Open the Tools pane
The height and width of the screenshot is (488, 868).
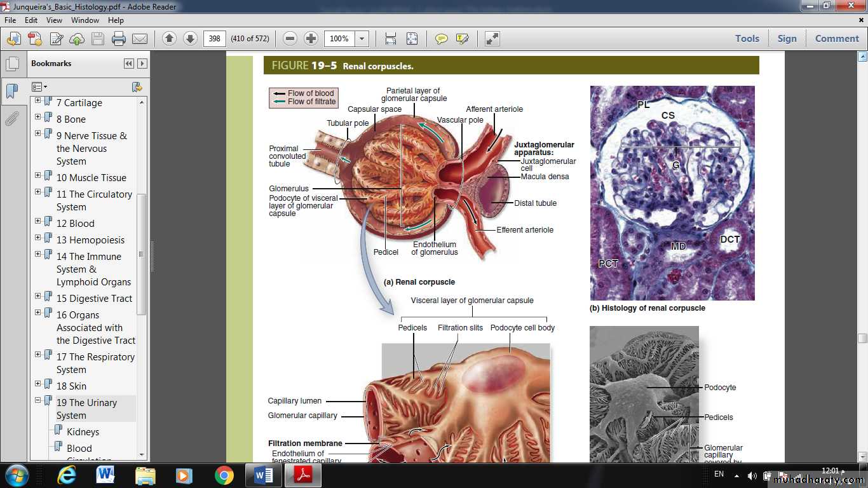coord(747,39)
